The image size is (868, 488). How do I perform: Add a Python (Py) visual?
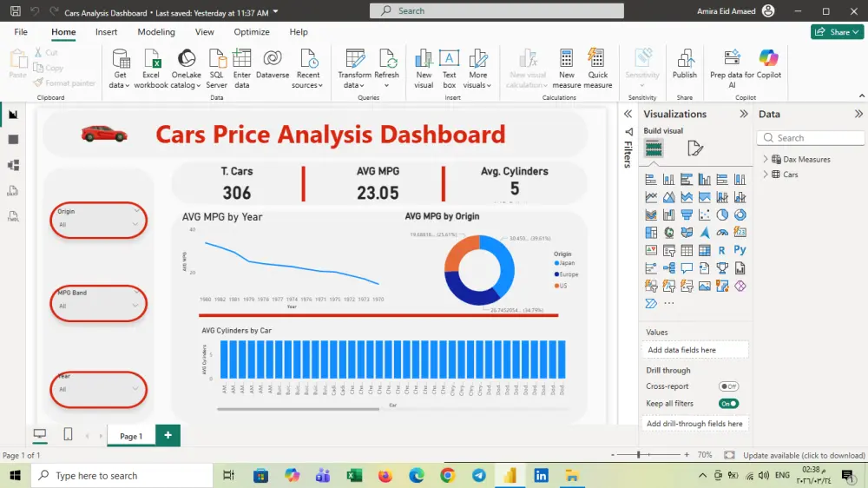[740, 250]
